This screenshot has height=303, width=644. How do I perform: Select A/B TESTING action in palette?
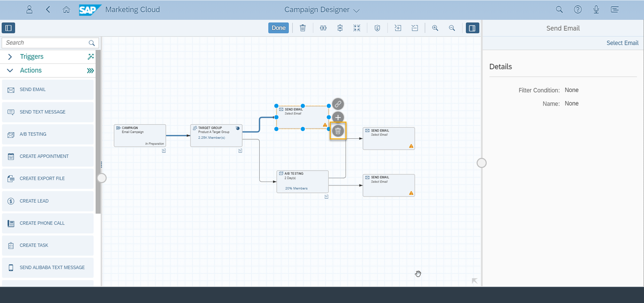48,134
